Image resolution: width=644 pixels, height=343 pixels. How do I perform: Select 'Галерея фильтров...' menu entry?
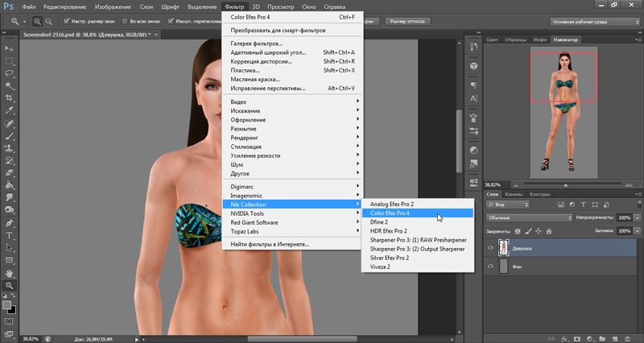pyautogui.click(x=292, y=43)
